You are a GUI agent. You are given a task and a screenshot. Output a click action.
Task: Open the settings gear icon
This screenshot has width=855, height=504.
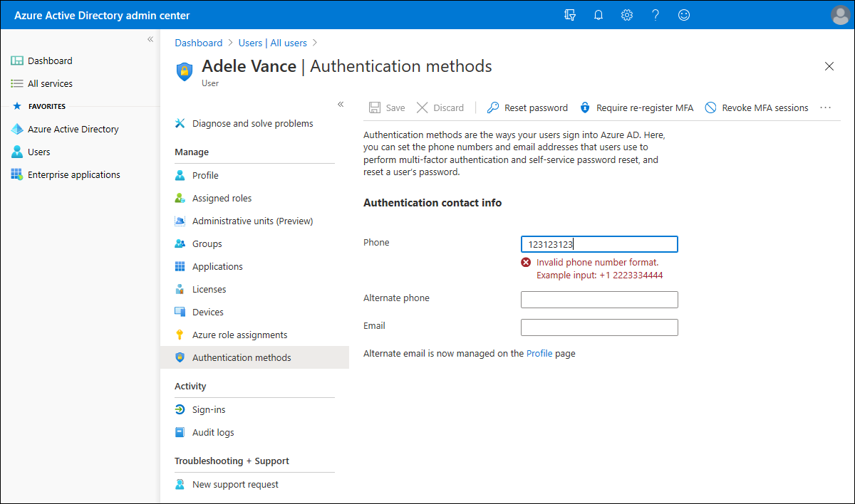[626, 14]
